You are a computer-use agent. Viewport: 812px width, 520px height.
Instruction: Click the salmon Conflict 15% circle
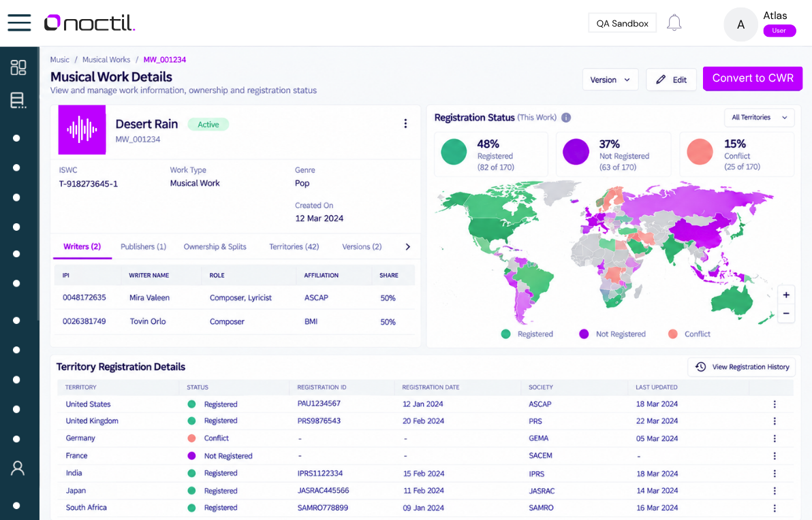click(x=700, y=152)
